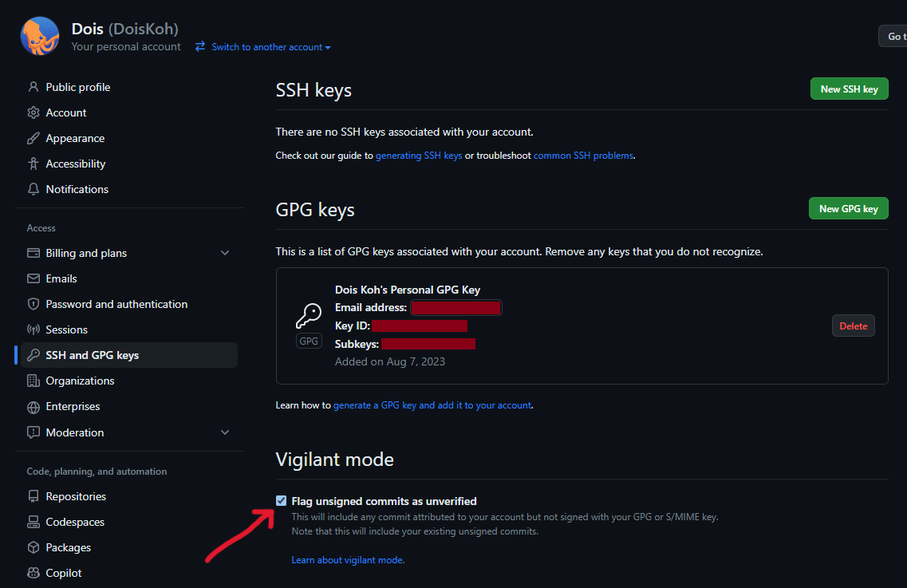The height and width of the screenshot is (588, 907).
Task: Delete Dois Koh's Personal GPG Key
Action: [x=854, y=326]
